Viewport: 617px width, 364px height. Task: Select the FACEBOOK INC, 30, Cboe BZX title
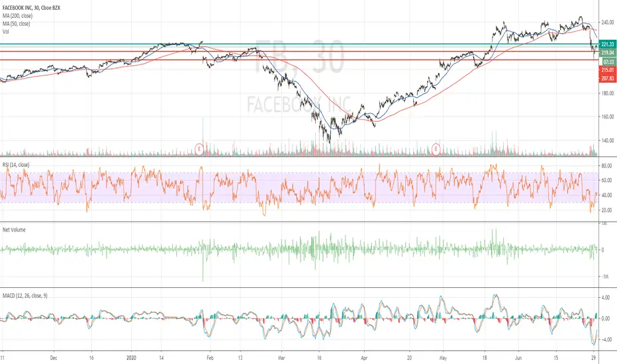[x=32, y=7]
